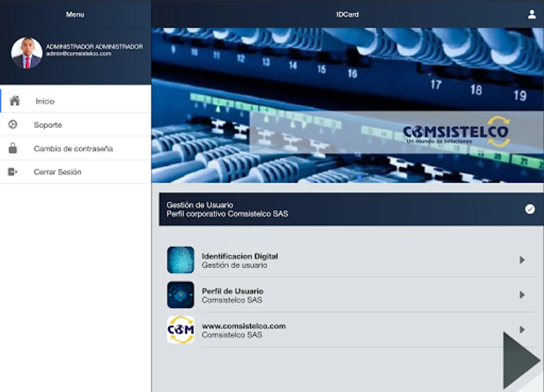
Task: Choose Cerrar Sesión menu entry
Action: point(76,172)
